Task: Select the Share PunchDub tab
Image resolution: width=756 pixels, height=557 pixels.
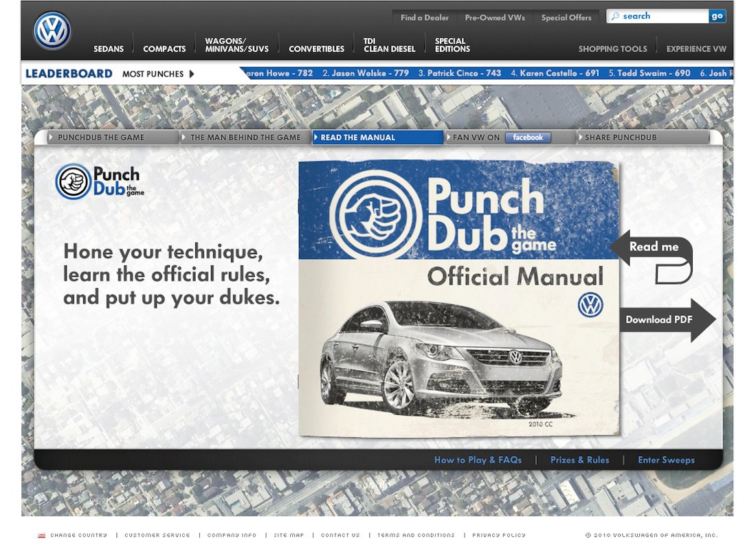Action: [x=643, y=137]
